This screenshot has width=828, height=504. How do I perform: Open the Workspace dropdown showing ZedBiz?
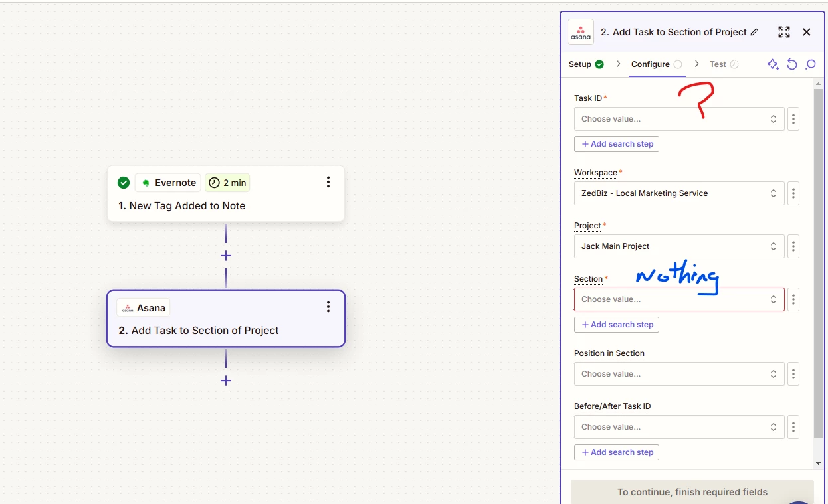[679, 193]
